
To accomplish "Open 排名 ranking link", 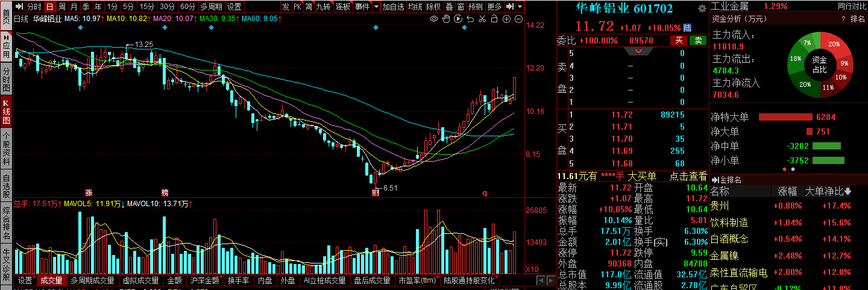I will [x=857, y=19].
